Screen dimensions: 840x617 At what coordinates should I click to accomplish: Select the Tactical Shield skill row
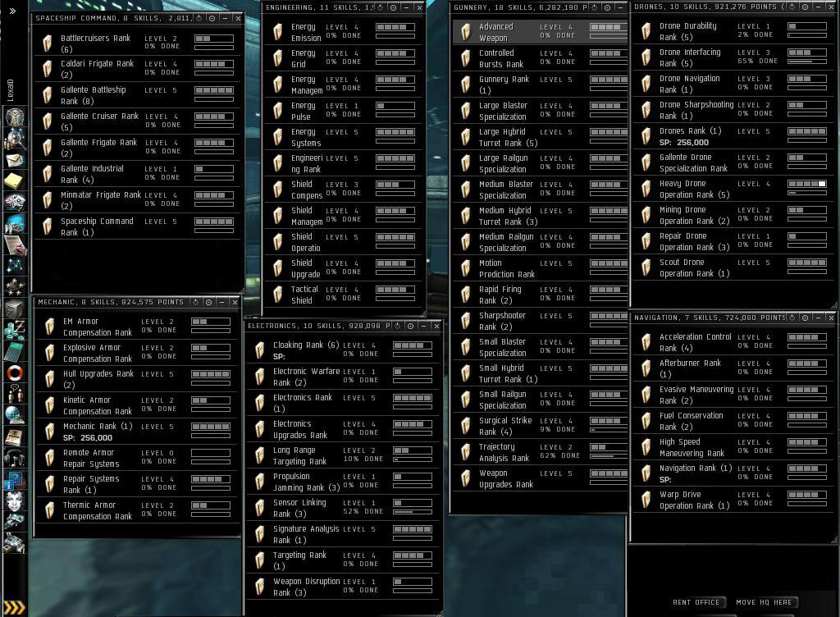coord(343,295)
